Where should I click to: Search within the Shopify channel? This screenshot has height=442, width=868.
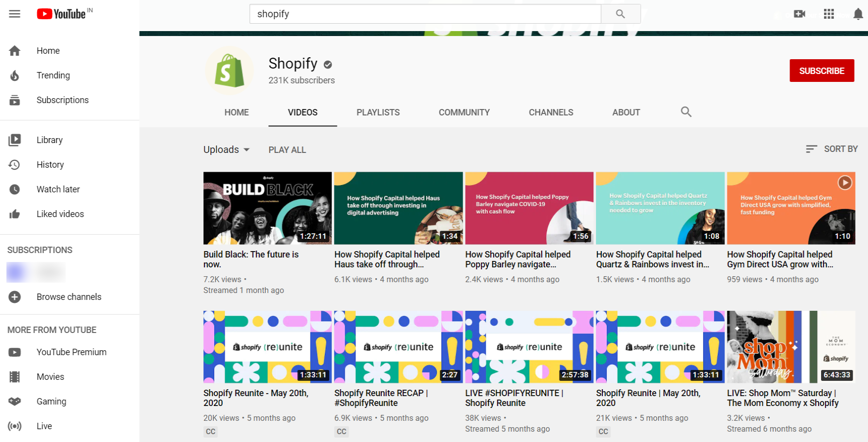pos(686,112)
